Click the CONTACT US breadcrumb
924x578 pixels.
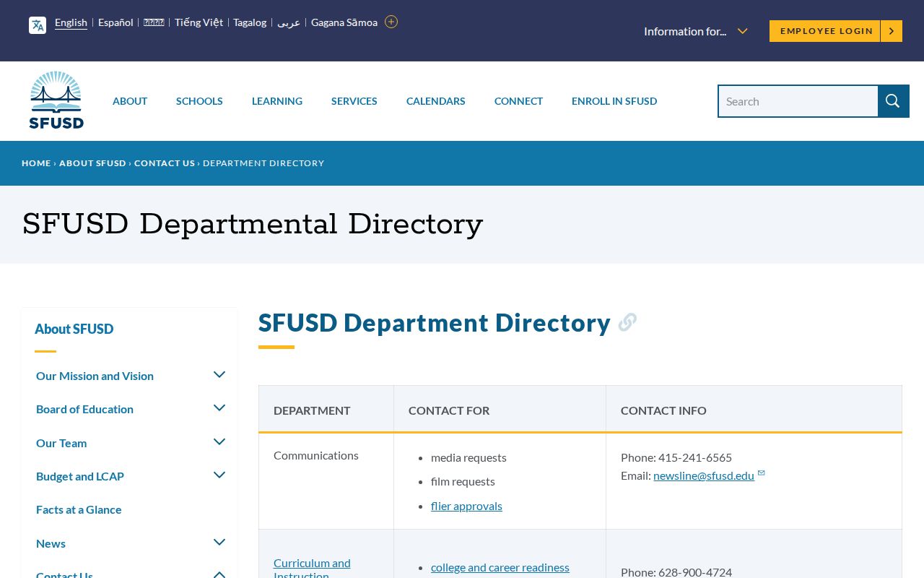165,163
